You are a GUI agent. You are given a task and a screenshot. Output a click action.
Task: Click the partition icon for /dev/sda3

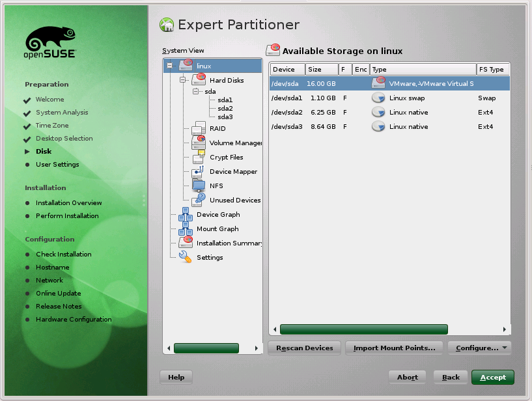pos(378,126)
